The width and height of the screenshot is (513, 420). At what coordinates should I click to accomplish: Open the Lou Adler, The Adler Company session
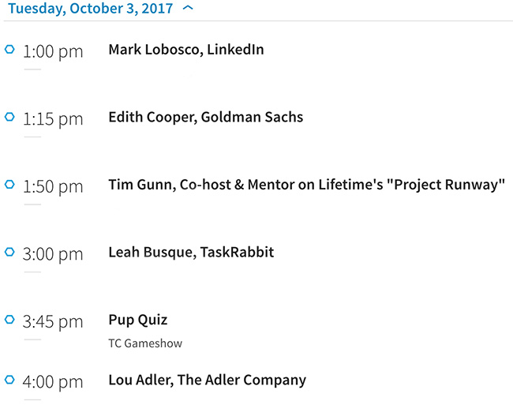pyautogui.click(x=207, y=380)
